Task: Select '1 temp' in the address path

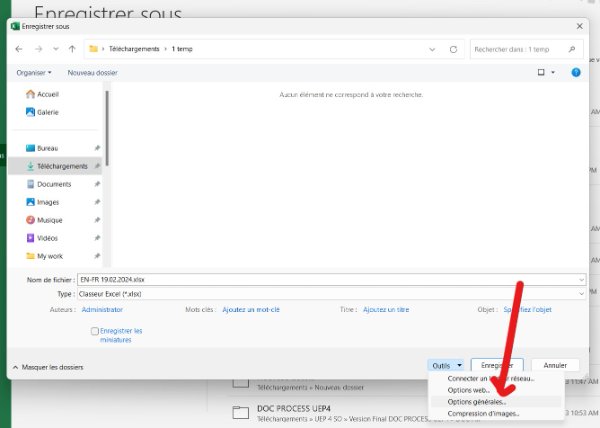Action: 182,49
